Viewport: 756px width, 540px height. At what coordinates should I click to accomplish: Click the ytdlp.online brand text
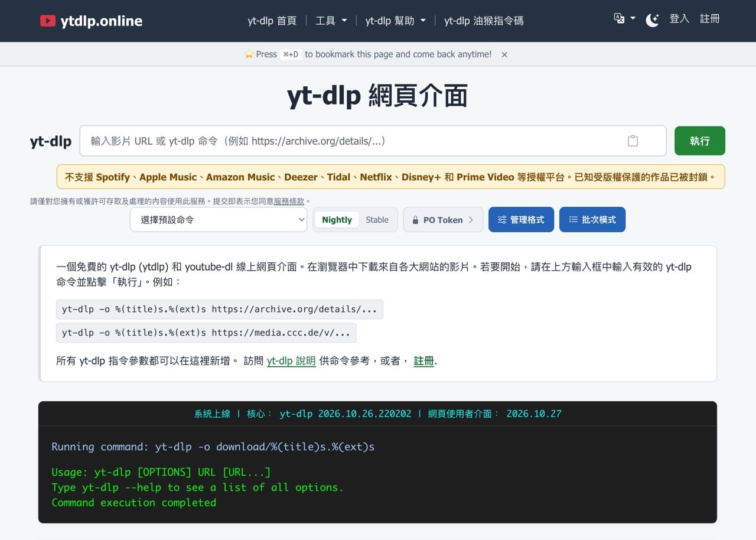101,21
